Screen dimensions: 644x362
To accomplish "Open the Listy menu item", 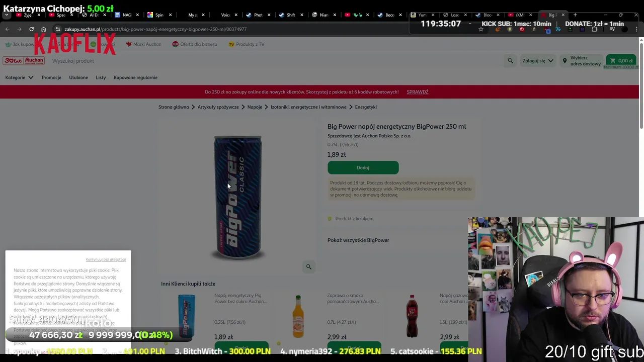I will tap(101, 77).
